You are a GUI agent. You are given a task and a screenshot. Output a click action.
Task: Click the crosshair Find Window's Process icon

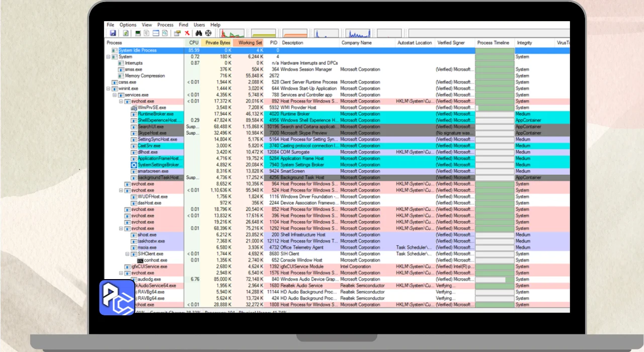tap(208, 33)
